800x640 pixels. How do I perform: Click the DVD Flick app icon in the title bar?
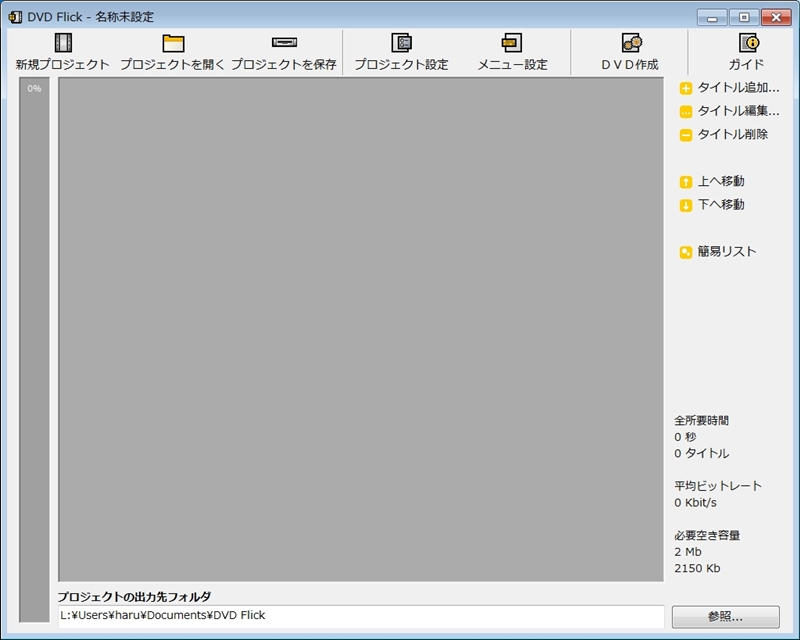[15, 17]
